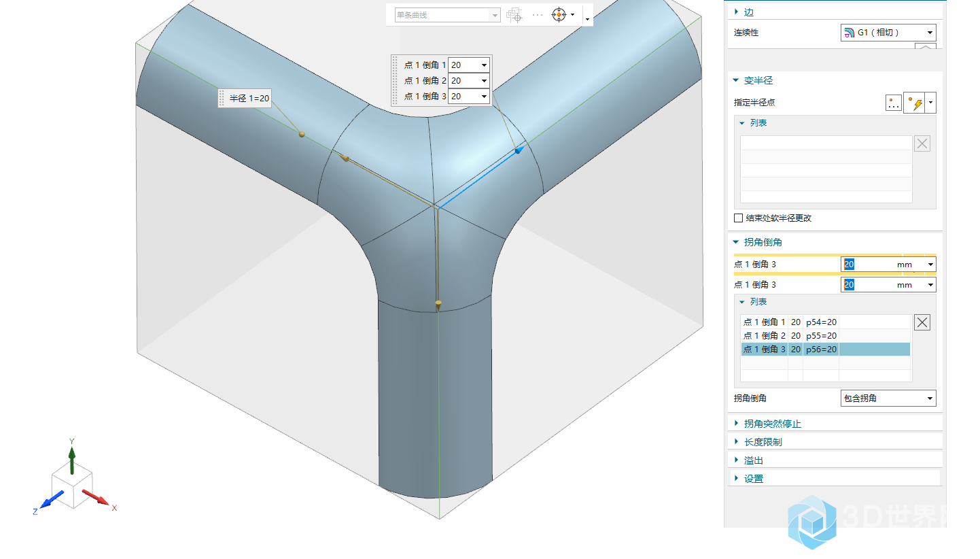Open the 拐角倒角 包含拐角 dropdown
The width and height of the screenshot is (980, 559).
tap(888, 399)
